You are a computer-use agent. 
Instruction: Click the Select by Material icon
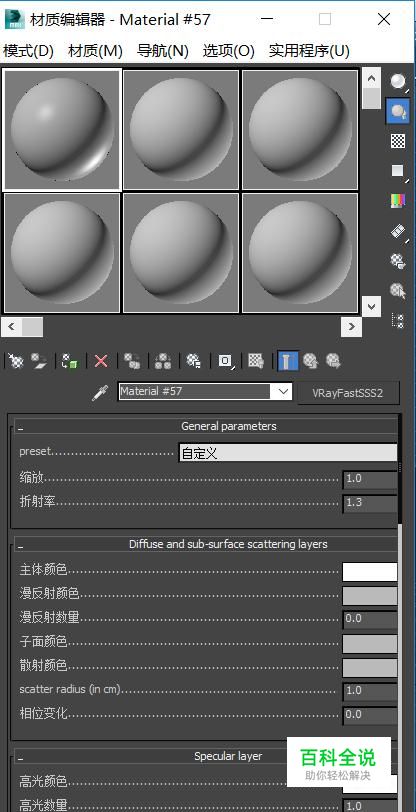(398, 291)
